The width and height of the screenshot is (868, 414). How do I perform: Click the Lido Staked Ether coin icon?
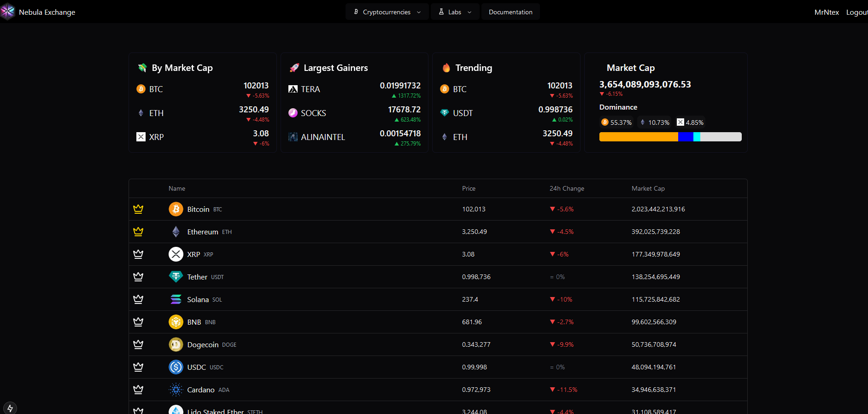176,410
